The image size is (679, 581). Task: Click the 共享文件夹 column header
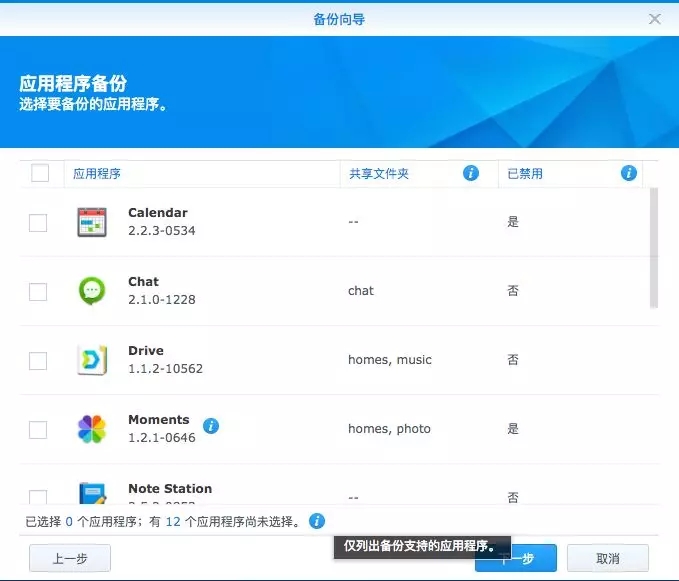[379, 174]
